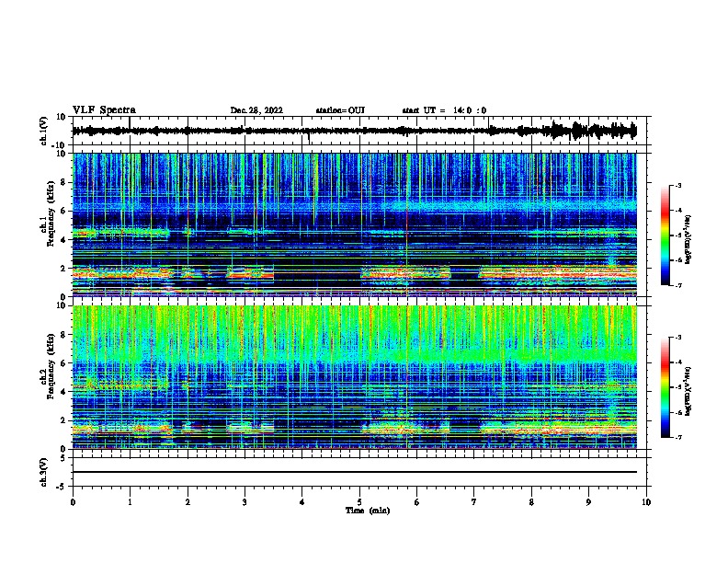The width and height of the screenshot is (728, 563).
Task: Click time-axis tick label "4" minutes
Action: click(x=302, y=502)
